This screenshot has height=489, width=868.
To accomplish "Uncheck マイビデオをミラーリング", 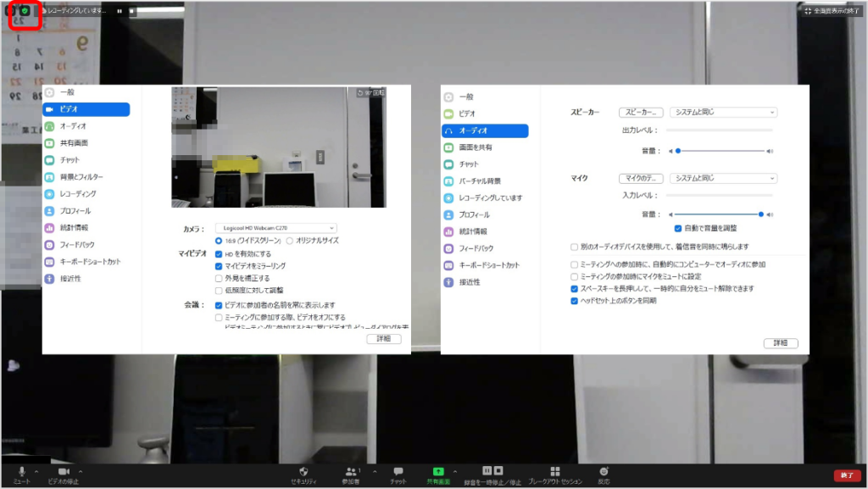I will coord(219,266).
